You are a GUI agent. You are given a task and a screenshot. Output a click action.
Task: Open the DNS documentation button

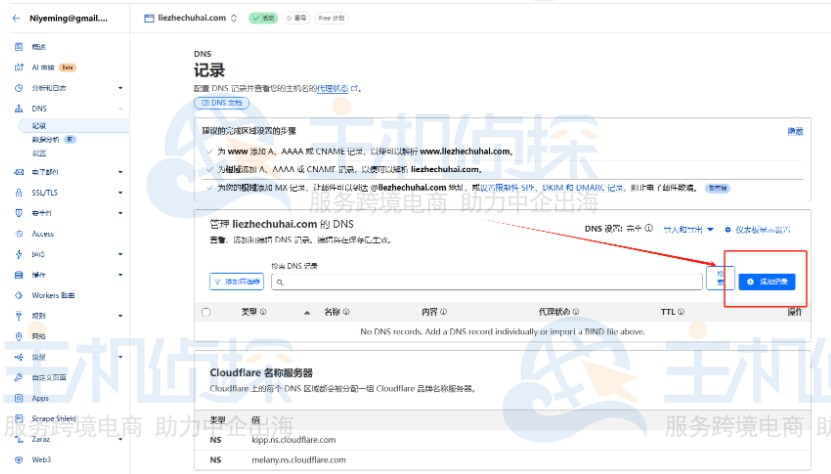pos(222,103)
